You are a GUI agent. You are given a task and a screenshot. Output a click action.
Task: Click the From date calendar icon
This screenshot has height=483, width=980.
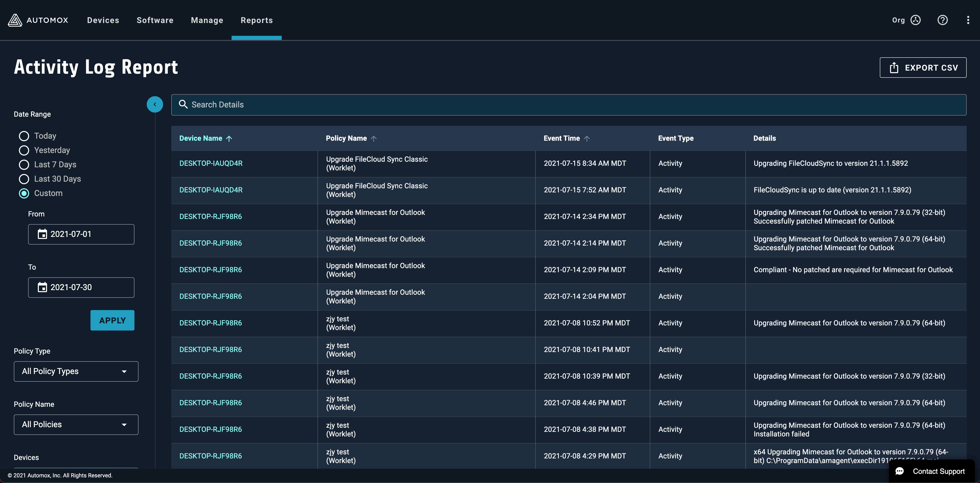point(42,234)
